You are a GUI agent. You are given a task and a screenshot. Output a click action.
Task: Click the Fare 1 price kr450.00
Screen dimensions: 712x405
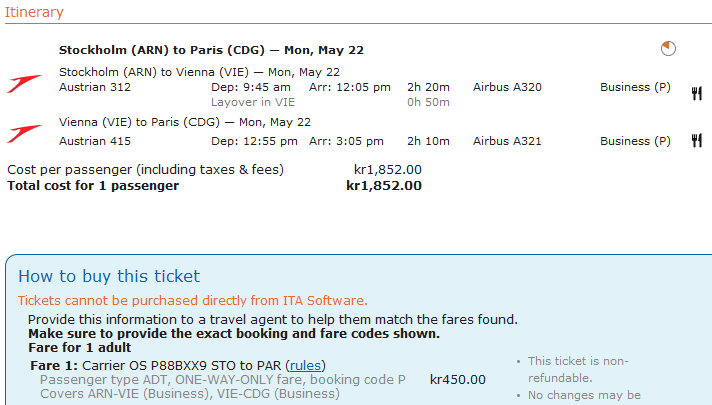click(458, 379)
